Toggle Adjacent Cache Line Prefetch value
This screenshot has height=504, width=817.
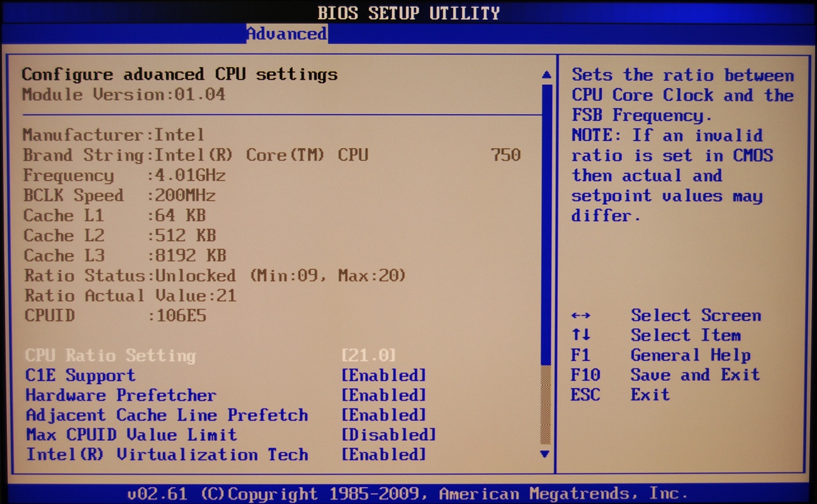pos(384,415)
